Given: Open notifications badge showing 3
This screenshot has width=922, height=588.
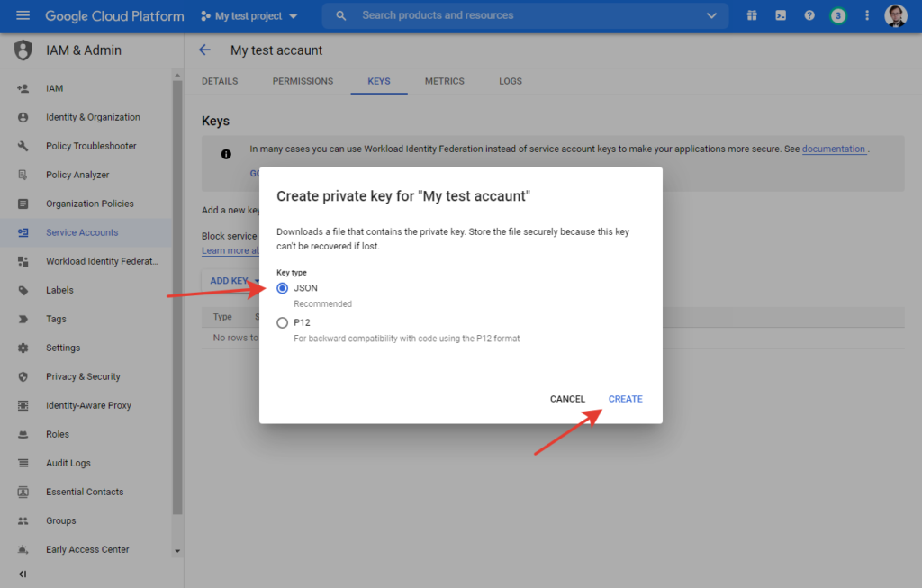Looking at the screenshot, I should click(838, 16).
